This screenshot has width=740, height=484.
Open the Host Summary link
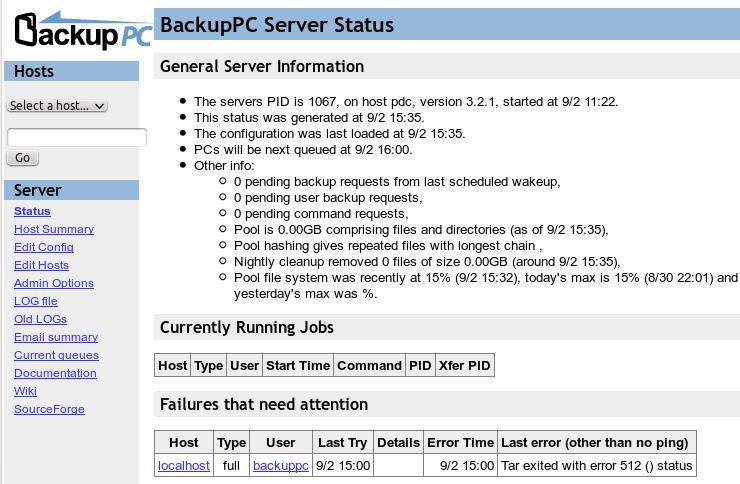54,229
